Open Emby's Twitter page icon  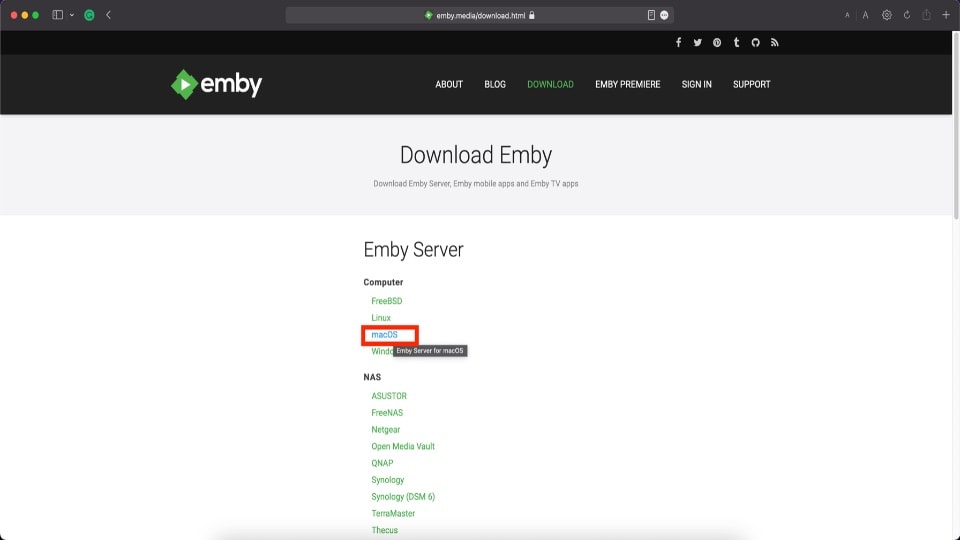click(697, 42)
